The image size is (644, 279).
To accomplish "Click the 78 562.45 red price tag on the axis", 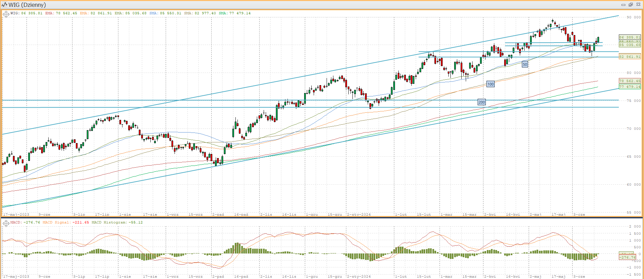I will pyautogui.click(x=629, y=81).
